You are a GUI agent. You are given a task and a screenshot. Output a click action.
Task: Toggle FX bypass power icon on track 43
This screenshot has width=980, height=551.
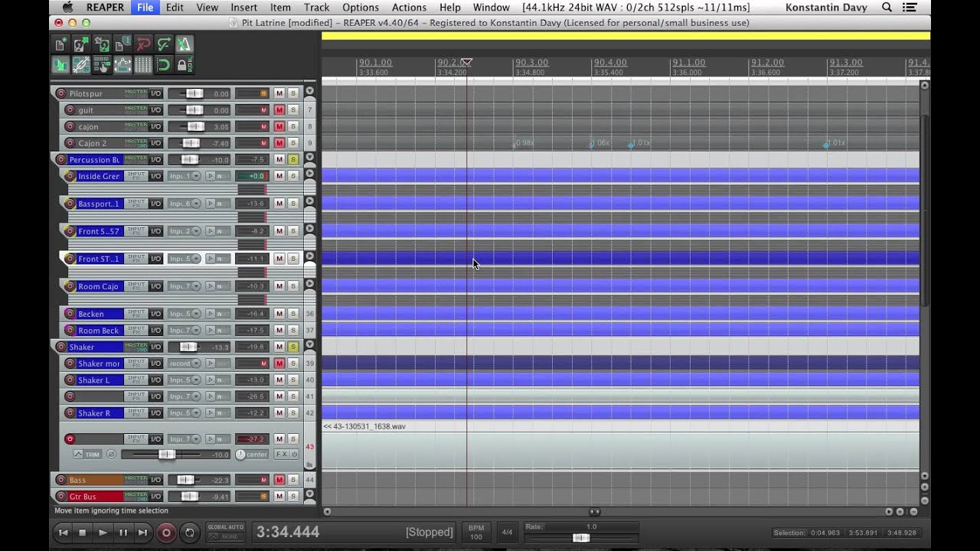(294, 455)
